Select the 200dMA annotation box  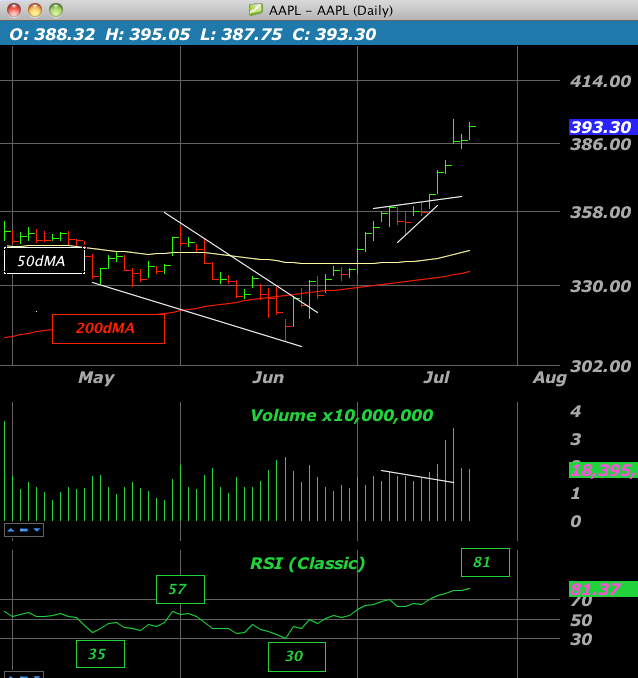(108, 329)
